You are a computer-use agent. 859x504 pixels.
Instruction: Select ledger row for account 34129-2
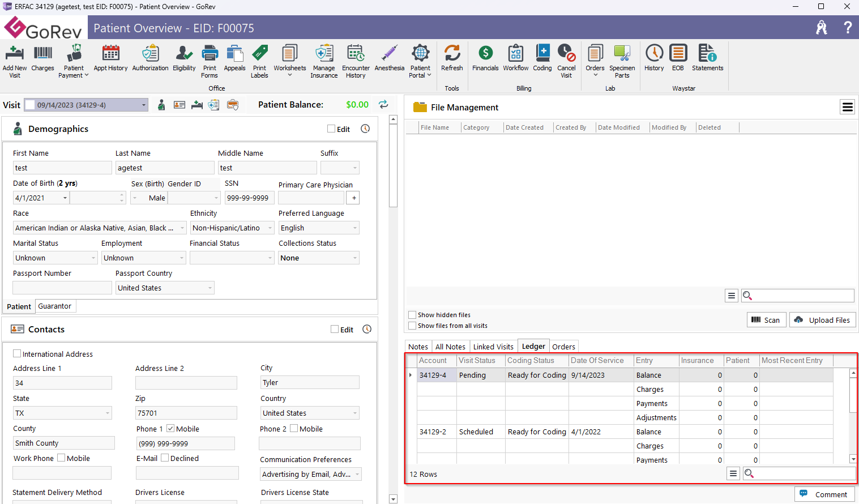(x=625, y=432)
